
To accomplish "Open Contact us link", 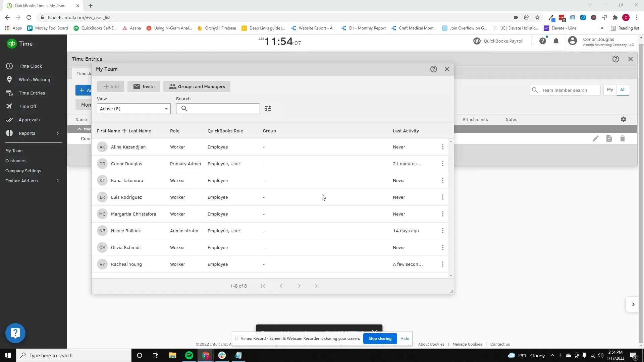I will click(500, 344).
